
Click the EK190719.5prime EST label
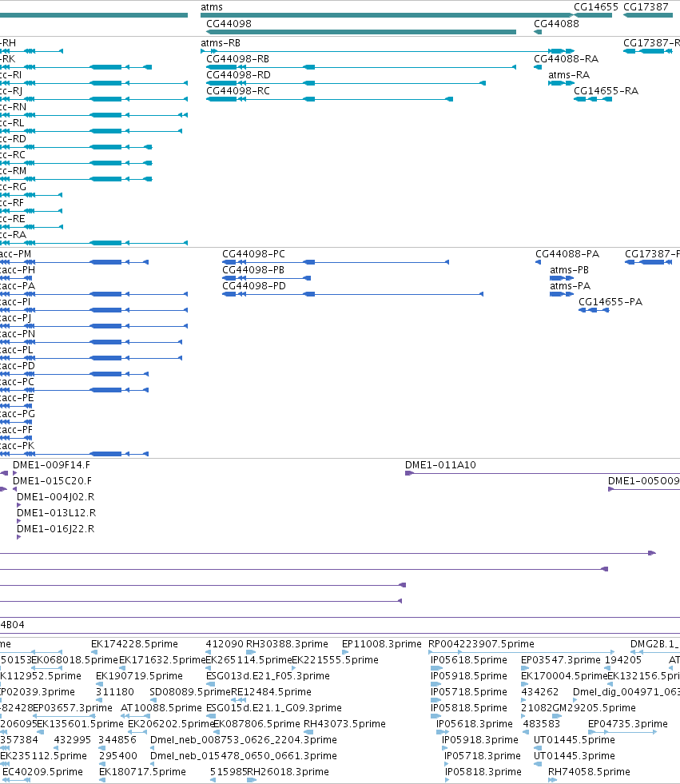click(x=140, y=676)
